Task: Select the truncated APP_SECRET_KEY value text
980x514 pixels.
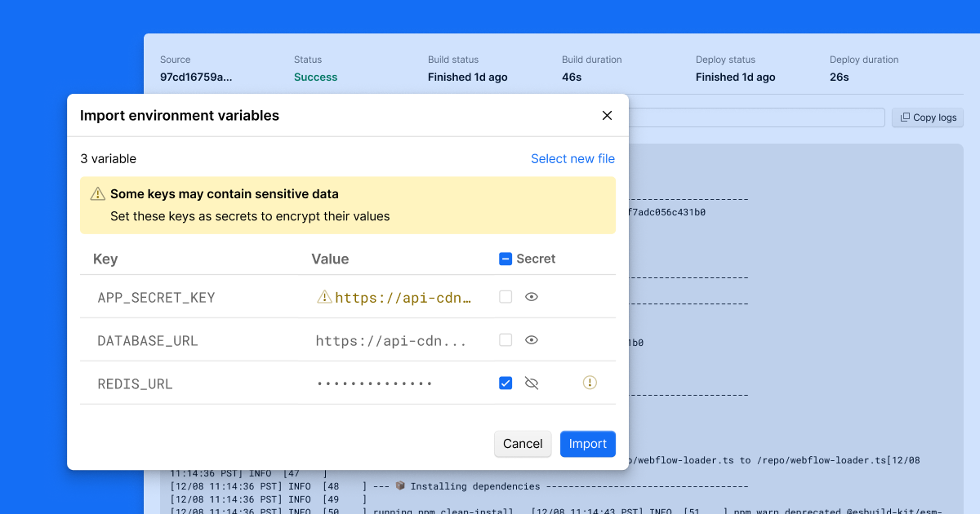Action: pyautogui.click(x=402, y=297)
